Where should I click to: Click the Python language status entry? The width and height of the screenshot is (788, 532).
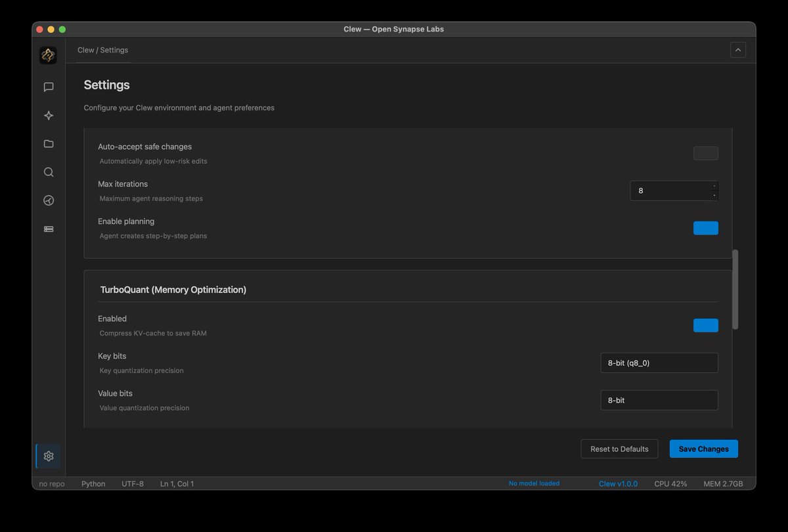pyautogui.click(x=93, y=484)
